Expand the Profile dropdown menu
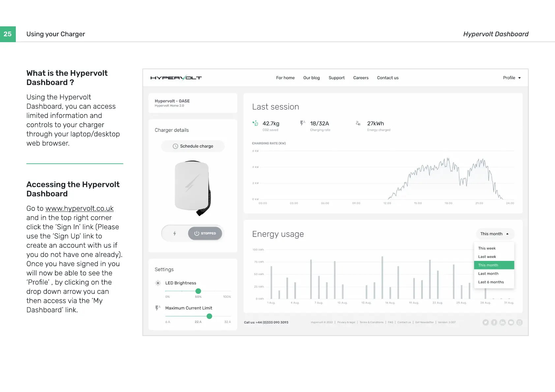Viewport: 555px width, 392px height. [x=512, y=78]
